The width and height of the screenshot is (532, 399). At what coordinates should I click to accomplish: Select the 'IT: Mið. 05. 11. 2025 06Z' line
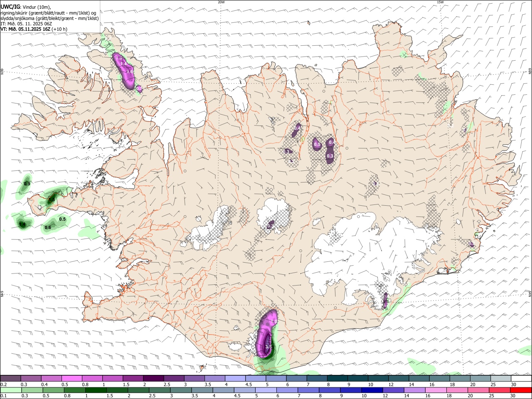26,24
